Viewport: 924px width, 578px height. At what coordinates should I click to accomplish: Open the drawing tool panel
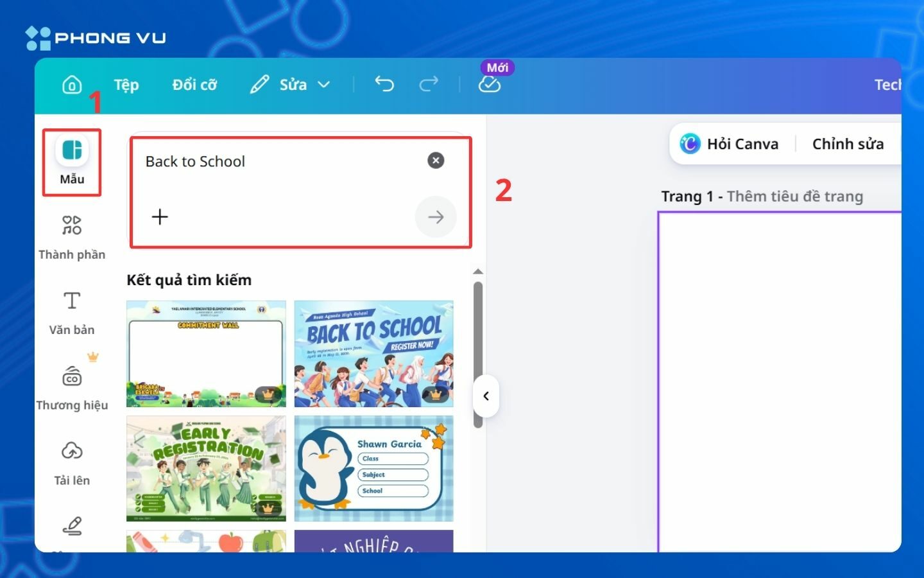pos(72,526)
